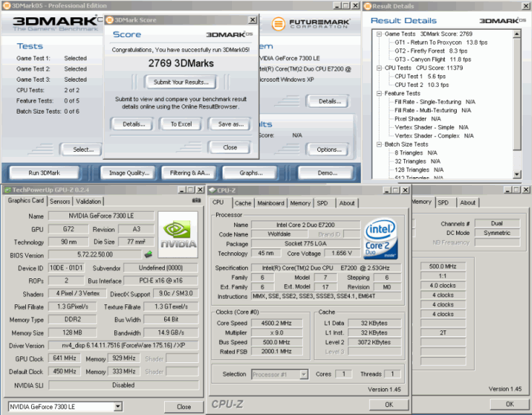Image resolution: width=532 pixels, height=415 pixels.
Task: Click the Result Details title bar icon
Action: (x=367, y=6)
